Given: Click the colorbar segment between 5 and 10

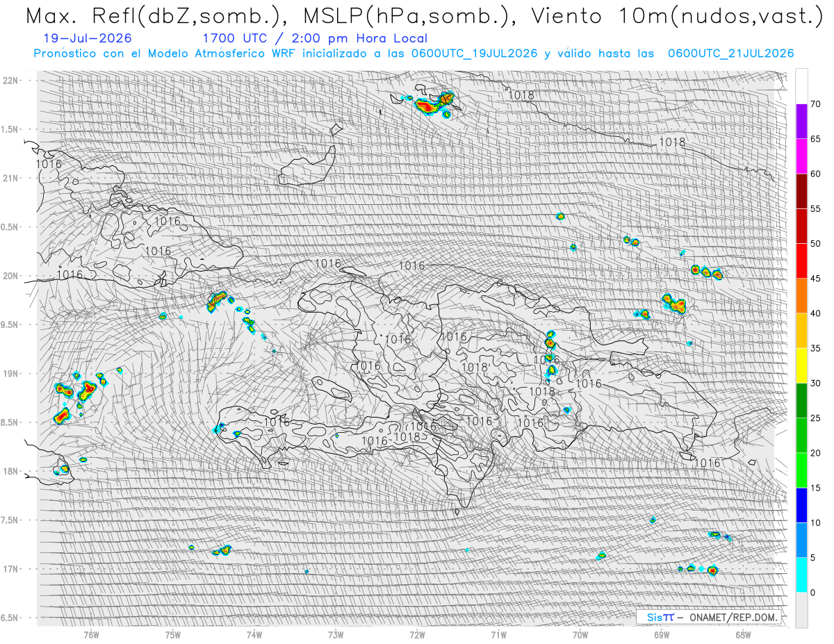Looking at the screenshot, I should (x=801, y=540).
